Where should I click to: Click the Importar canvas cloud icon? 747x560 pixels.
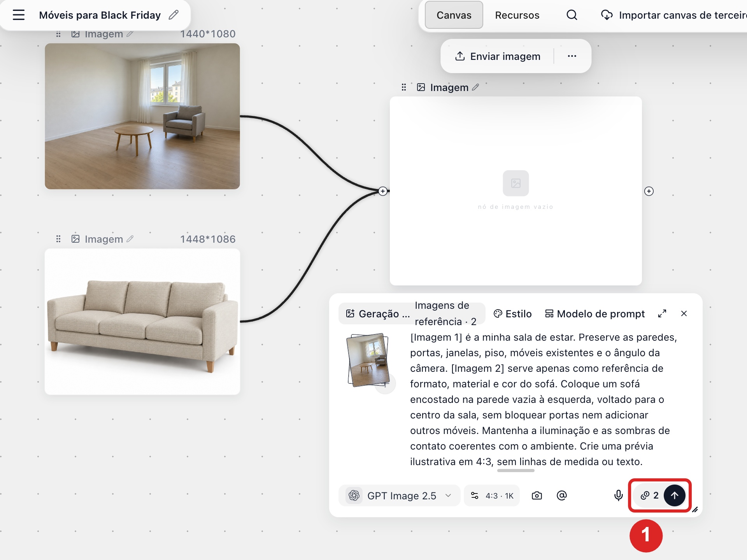607,15
